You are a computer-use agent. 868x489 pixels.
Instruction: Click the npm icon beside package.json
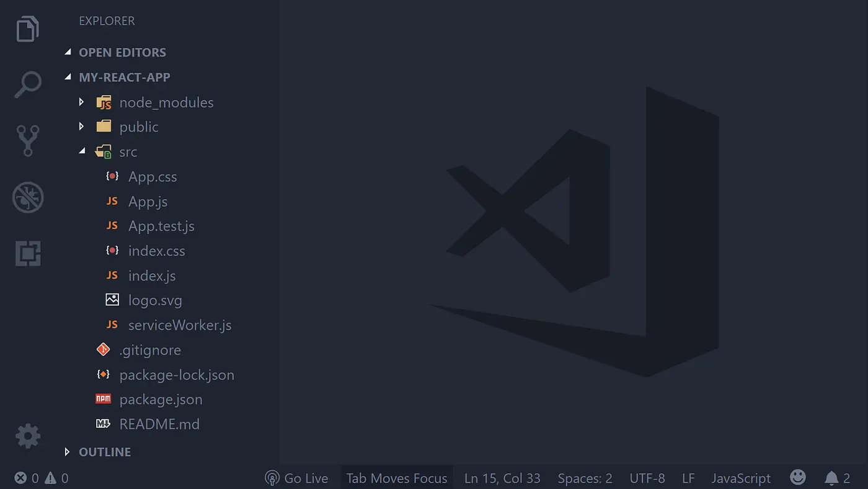[x=104, y=399]
